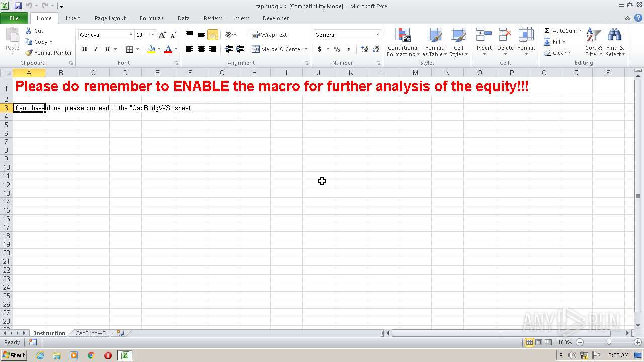Open Excel Help question mark
The width and height of the screenshot is (644, 362).
pos(638,18)
